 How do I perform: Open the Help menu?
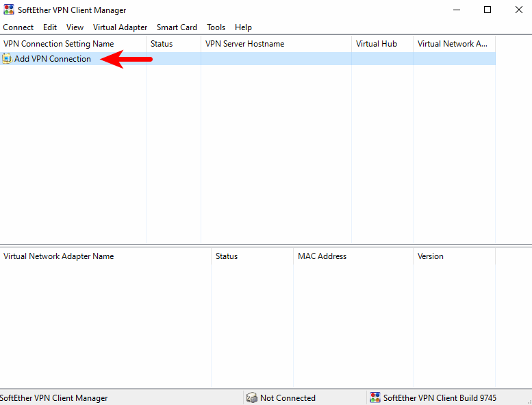[243, 27]
